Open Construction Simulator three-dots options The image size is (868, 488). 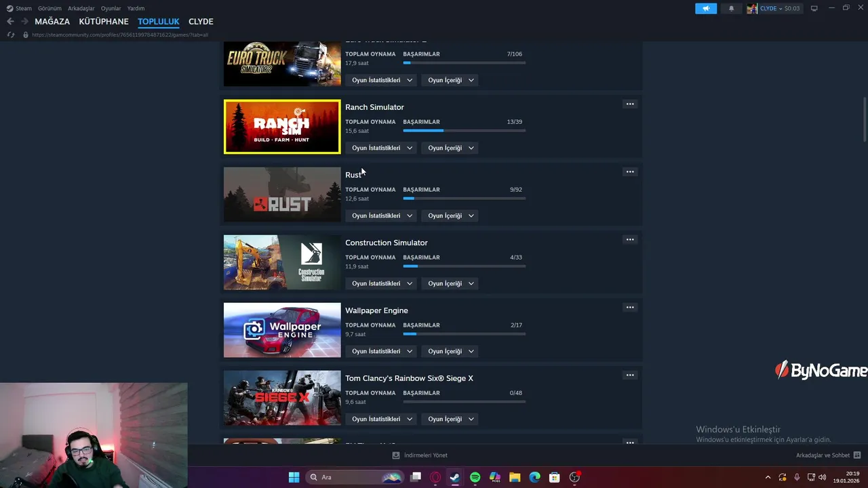pos(630,239)
